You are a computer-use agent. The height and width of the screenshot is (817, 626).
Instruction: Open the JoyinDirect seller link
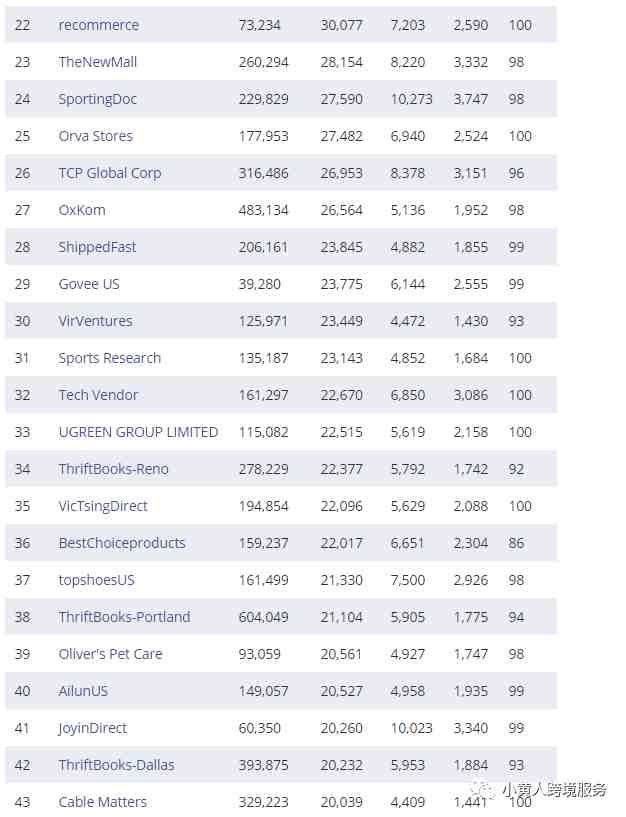(x=92, y=728)
